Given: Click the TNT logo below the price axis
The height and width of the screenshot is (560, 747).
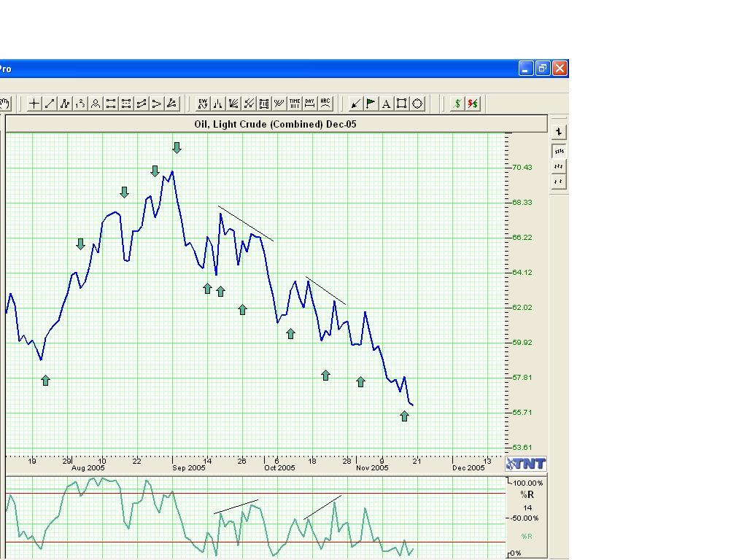Looking at the screenshot, I should tap(526, 464).
